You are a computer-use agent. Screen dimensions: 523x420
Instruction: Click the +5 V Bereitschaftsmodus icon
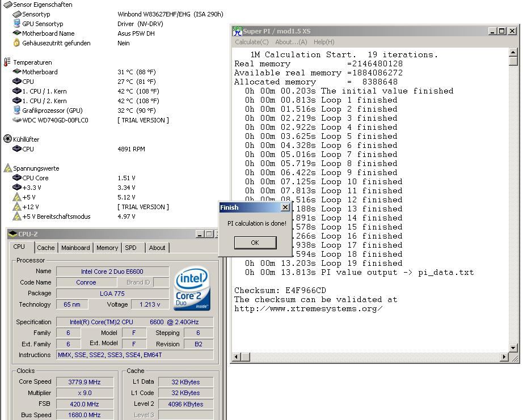(16, 217)
